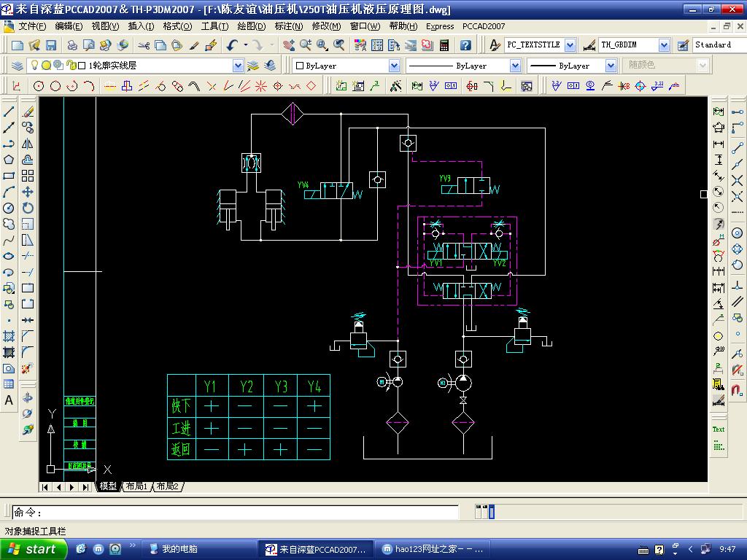The image size is (747, 560).
Task: Select the Polygon tool
Action: [9, 160]
